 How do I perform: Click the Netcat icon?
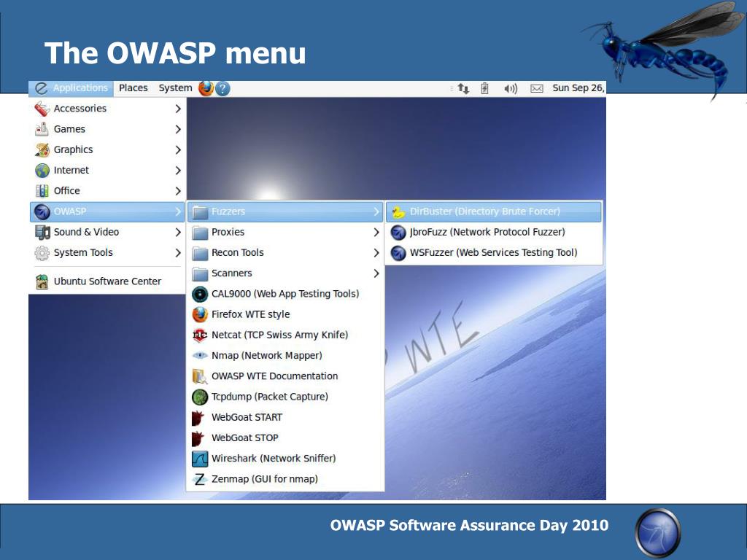[x=200, y=335]
